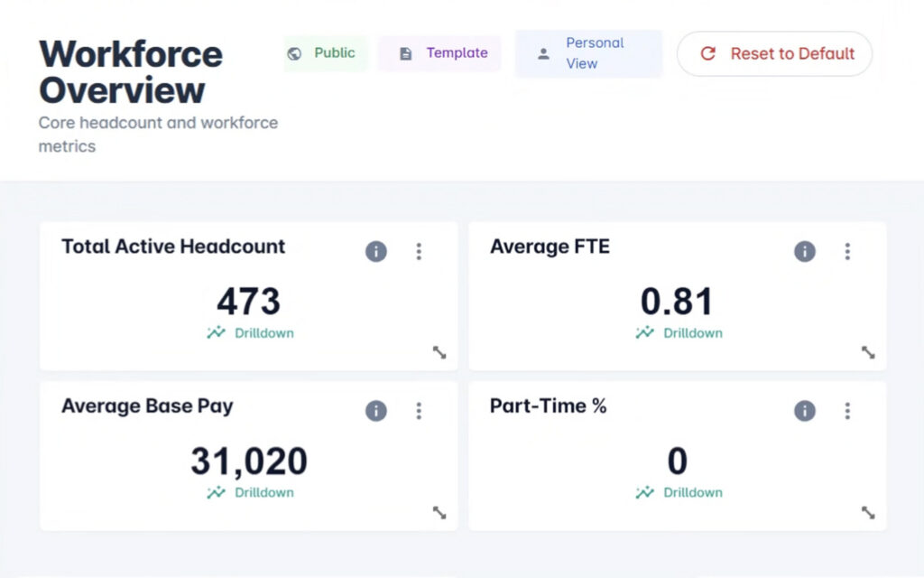The width and height of the screenshot is (924, 578).
Task: Expand the Total Active Headcount card with resize icon
Action: [x=439, y=353]
